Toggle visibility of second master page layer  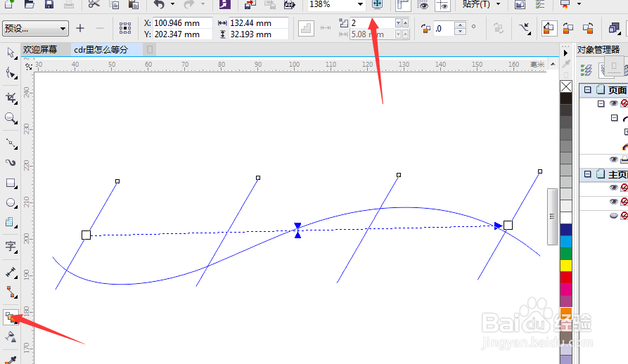coord(613,201)
